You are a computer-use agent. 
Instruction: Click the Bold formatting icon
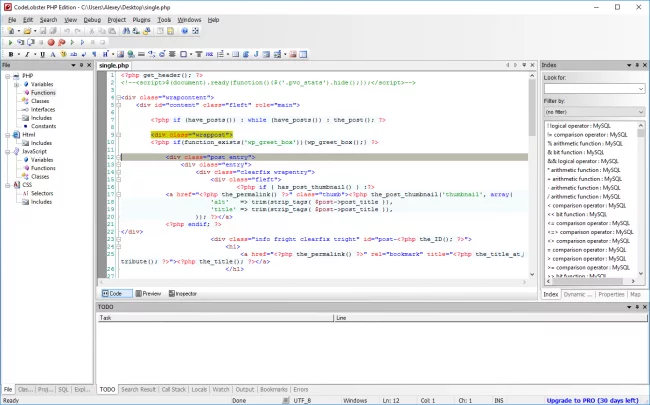(11, 54)
